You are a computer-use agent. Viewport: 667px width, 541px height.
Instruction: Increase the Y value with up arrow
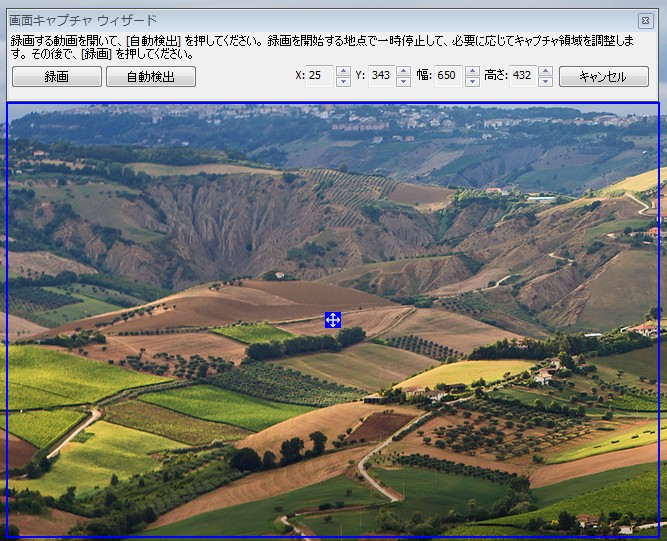tap(403, 71)
